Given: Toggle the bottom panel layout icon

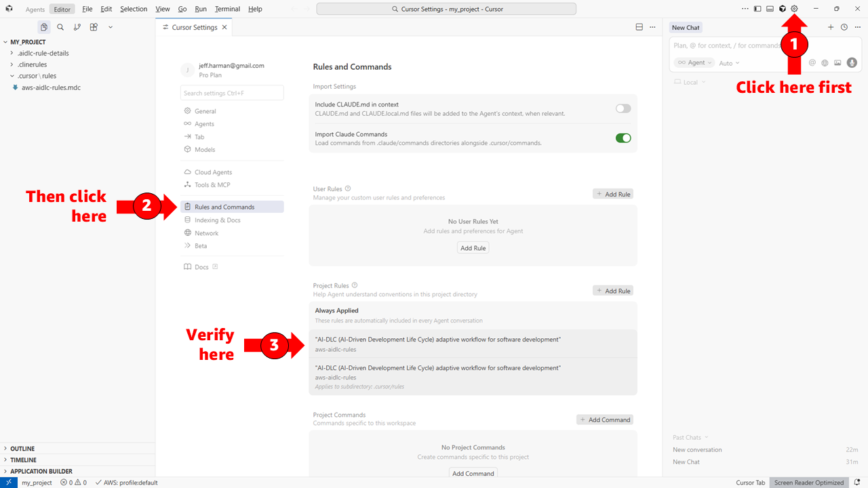Looking at the screenshot, I should click(x=770, y=9).
